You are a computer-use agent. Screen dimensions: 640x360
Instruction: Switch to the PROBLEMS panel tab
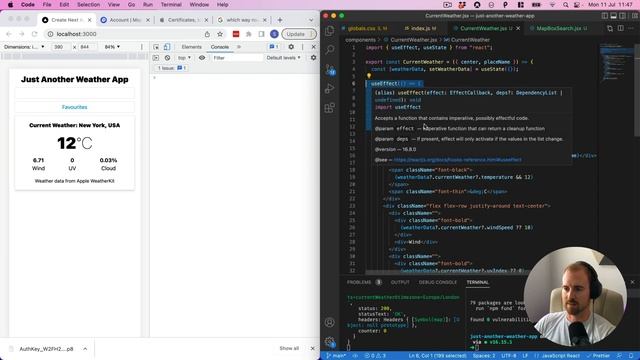click(359, 282)
